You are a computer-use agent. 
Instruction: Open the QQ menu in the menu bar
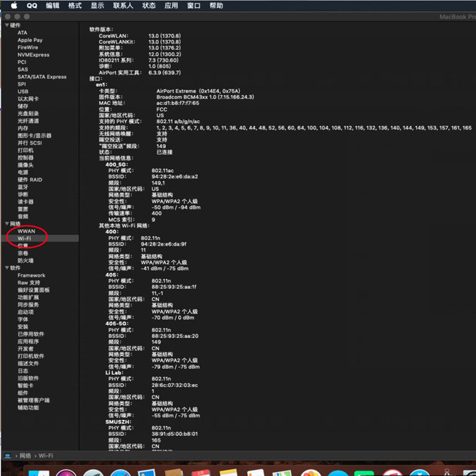tap(32, 5)
